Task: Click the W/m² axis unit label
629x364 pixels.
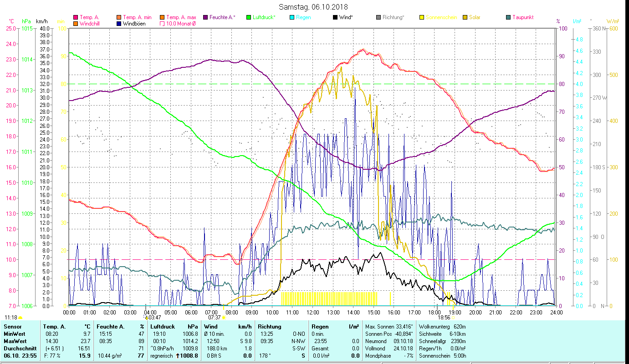Action: (612, 21)
